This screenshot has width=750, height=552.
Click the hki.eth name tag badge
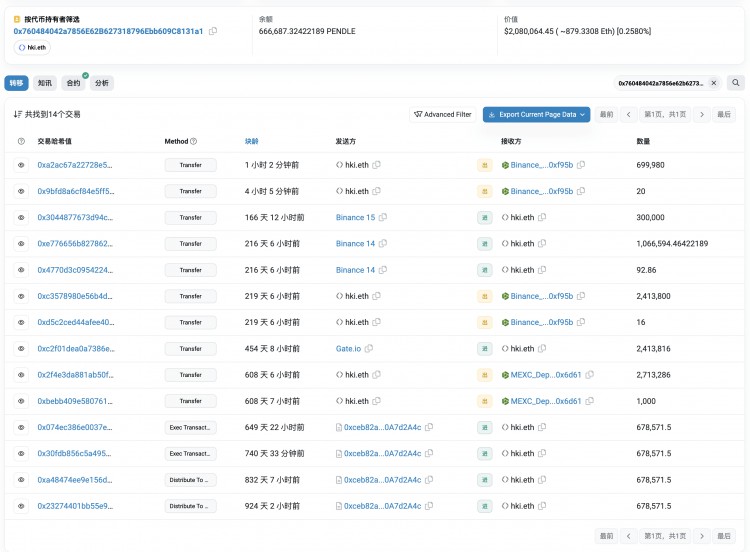pos(32,47)
